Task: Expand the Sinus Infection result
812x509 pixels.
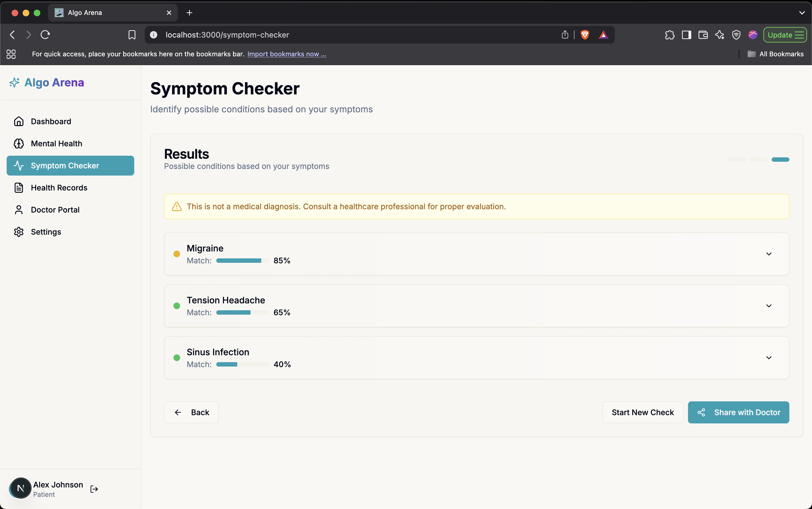Action: [x=769, y=357]
